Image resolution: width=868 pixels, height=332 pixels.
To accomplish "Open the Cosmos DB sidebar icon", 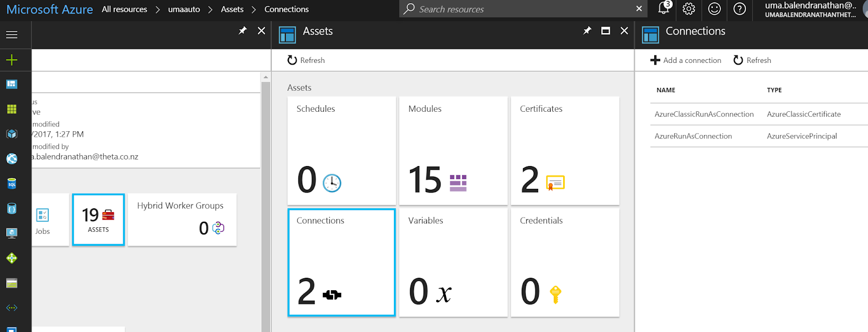I will coord(11,208).
